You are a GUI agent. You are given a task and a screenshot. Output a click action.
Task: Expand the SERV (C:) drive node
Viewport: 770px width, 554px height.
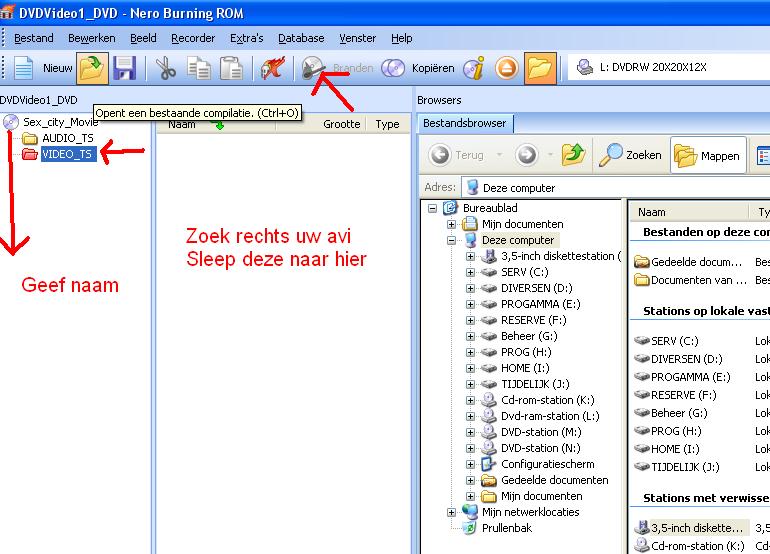[x=470, y=273]
